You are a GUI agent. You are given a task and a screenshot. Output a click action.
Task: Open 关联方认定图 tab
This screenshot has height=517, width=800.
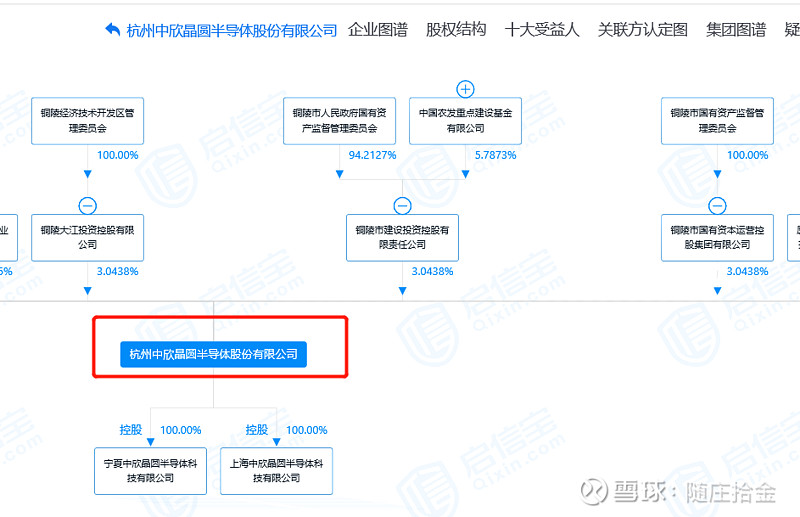coord(643,30)
